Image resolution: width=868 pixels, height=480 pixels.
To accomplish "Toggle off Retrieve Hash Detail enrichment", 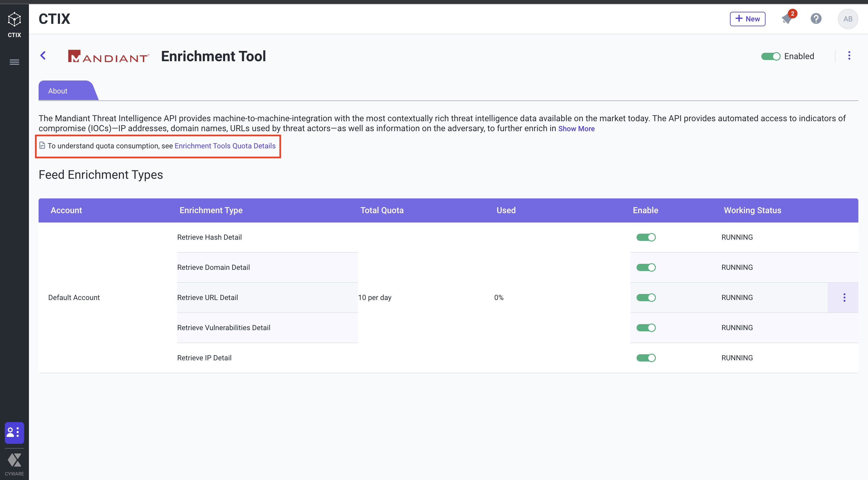I will click(646, 237).
